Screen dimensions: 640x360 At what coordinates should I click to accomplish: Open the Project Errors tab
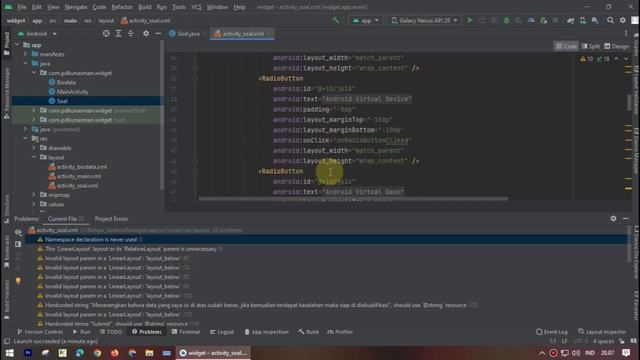pyautogui.click(x=111, y=219)
